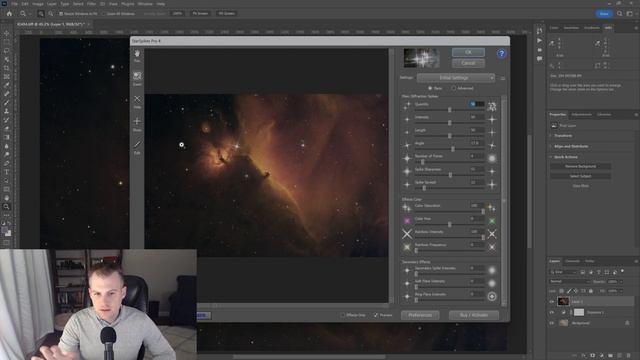Open the Properties panel options menu
Viewport: 640px width, 360px height.
(636, 115)
